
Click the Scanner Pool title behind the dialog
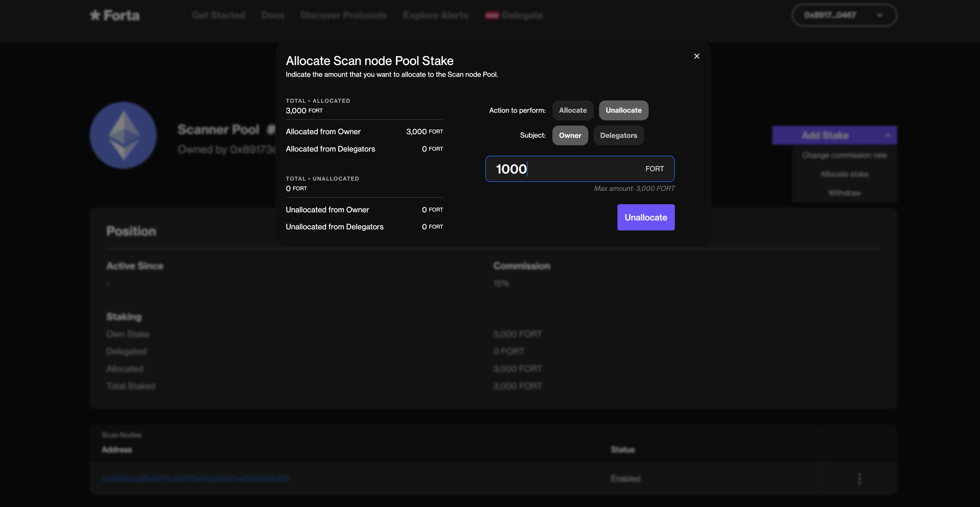pos(218,129)
